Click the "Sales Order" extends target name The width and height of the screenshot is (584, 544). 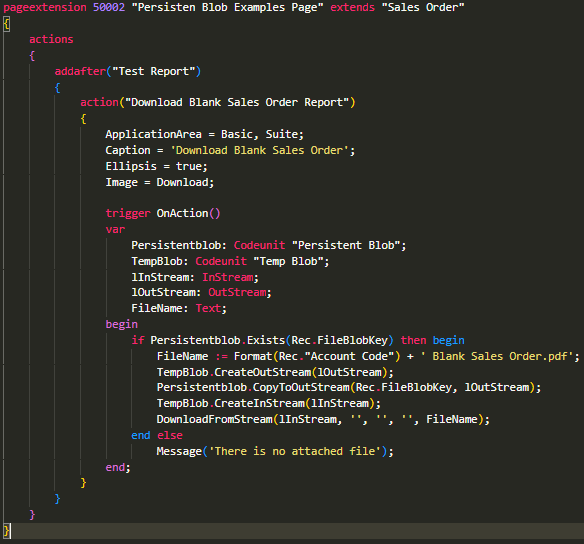click(x=423, y=7)
